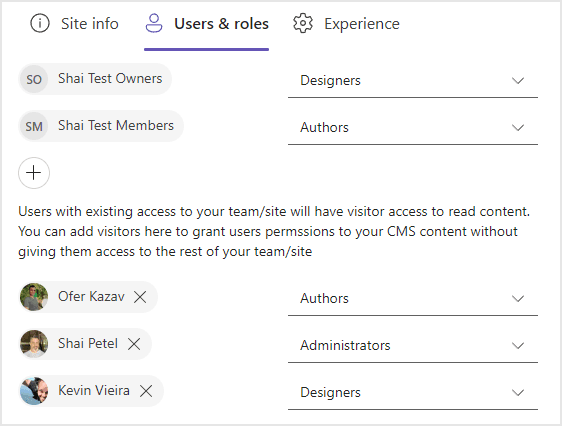The image size is (562, 426).
Task: Open role dropdown for Shai Test Members
Action: (413, 128)
